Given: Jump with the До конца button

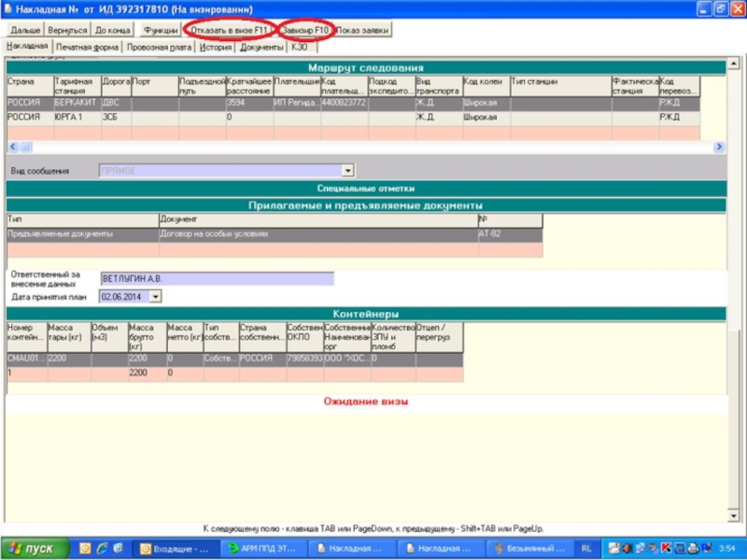Looking at the screenshot, I should coord(113,30).
